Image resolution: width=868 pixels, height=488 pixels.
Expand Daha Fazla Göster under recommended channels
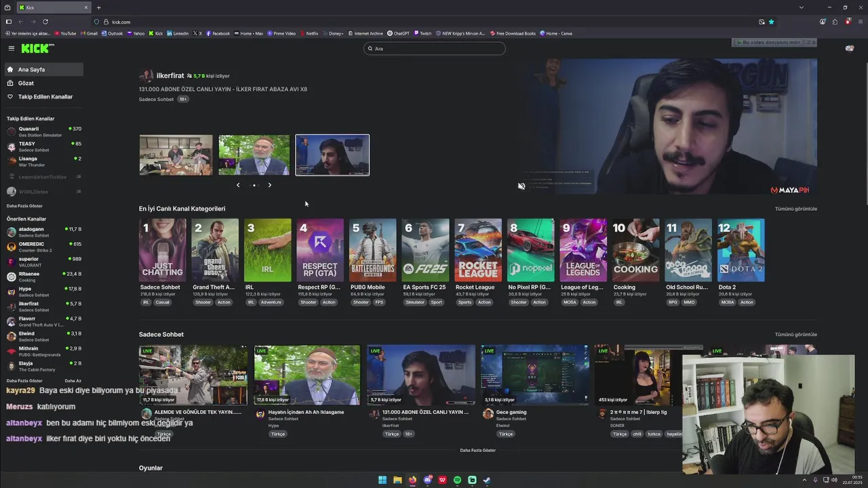[24, 381]
